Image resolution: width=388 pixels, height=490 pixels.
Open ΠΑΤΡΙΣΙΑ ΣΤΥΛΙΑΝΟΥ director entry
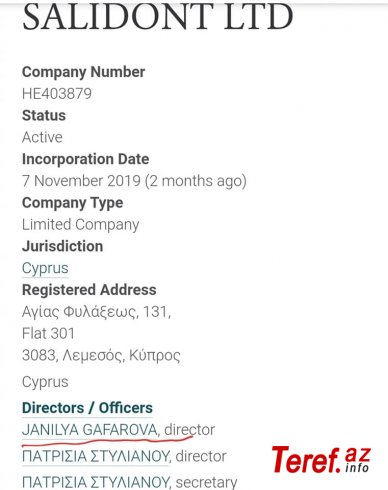tap(96, 456)
